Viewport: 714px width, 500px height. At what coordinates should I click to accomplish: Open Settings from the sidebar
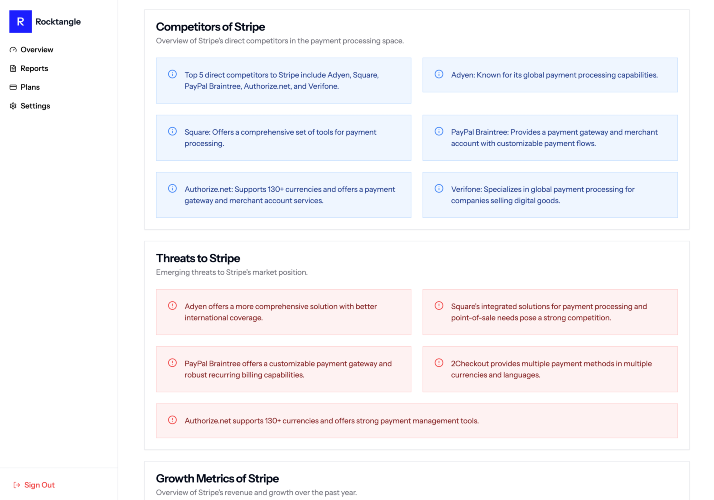click(x=30, y=106)
